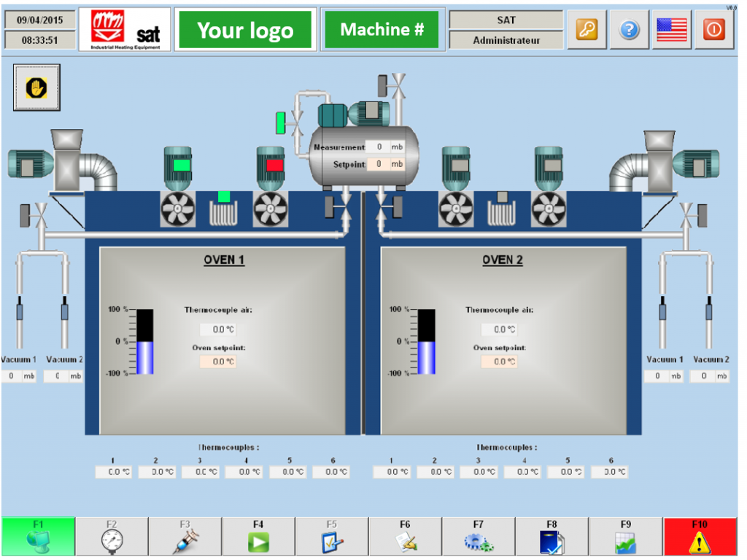Image resolution: width=747 pixels, height=560 pixels.
Task: Click the Administrateur user label
Action: 506,40
